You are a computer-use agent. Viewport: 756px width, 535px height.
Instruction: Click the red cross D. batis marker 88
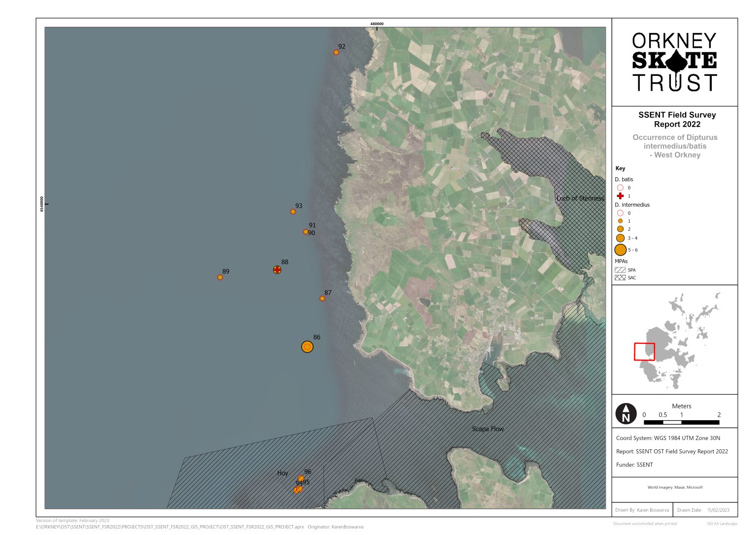point(277,269)
